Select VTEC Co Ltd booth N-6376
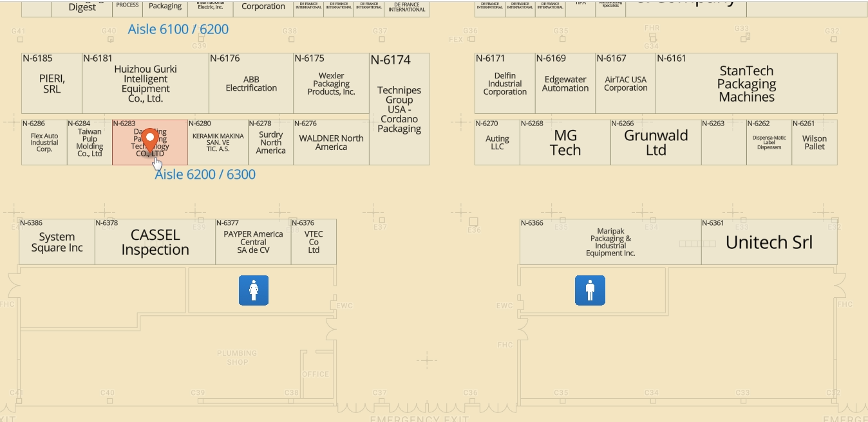Viewport: 868px width, 422px height. [x=314, y=242]
